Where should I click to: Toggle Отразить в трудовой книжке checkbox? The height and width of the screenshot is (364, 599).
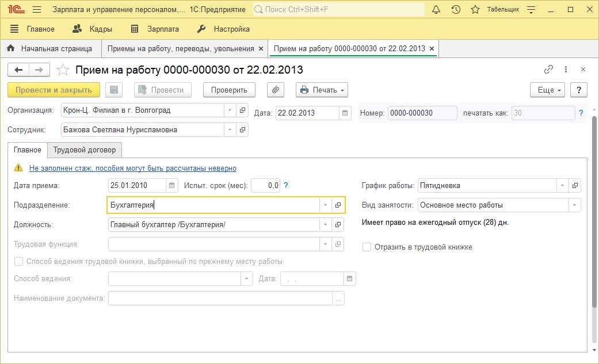[x=367, y=247]
